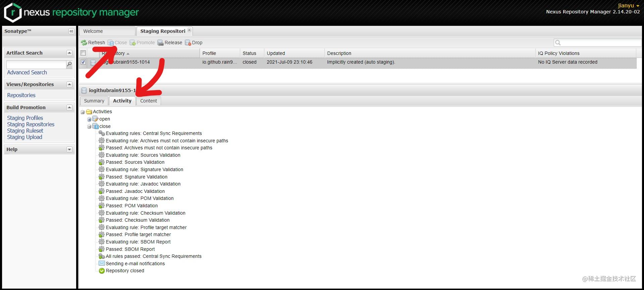Viewport: 644px width, 290px height.
Task: Open the jianyu user dropdown menu
Action: click(629, 5)
